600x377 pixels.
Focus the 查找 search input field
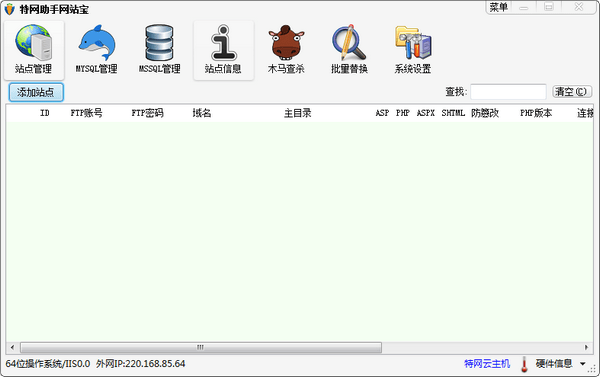coord(508,92)
